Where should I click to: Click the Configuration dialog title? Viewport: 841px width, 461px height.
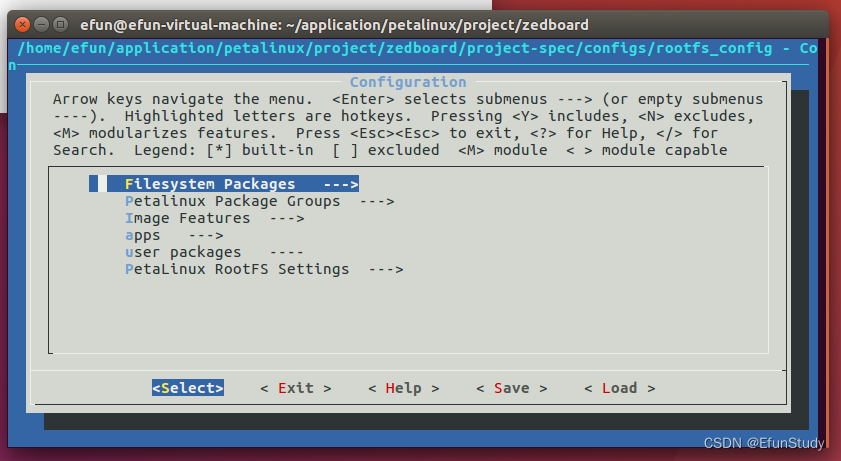(x=408, y=82)
